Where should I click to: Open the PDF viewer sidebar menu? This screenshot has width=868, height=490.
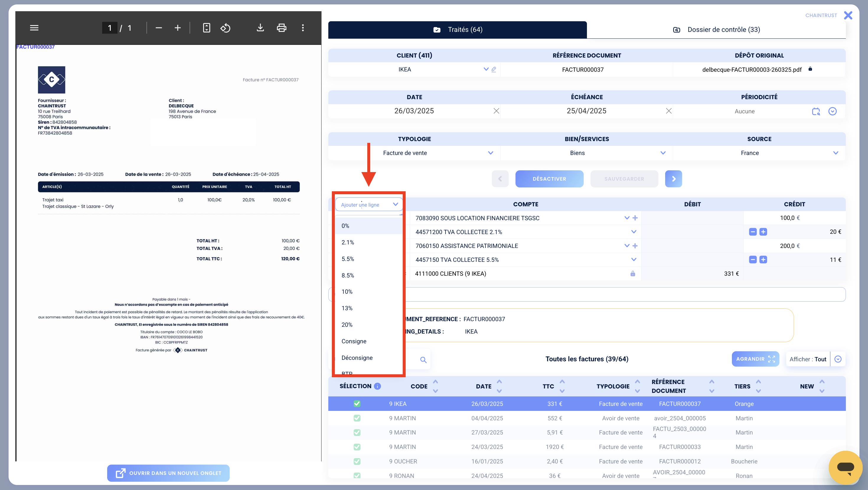[x=34, y=28]
